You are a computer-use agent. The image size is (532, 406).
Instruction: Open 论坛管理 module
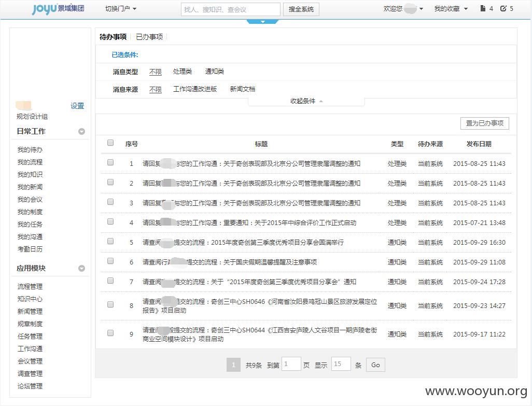tap(30, 386)
